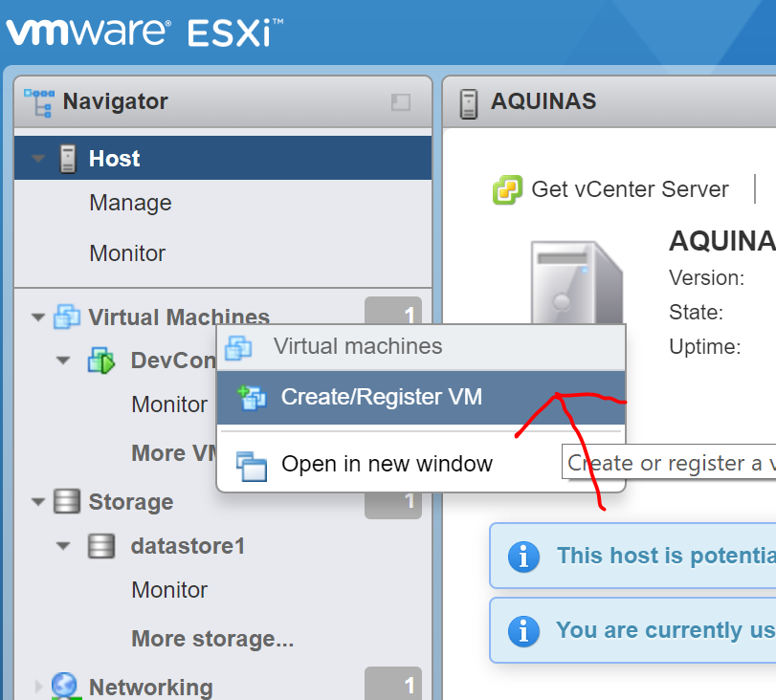Collapse the Host tree node
The image size is (776, 700).
pos(38,159)
